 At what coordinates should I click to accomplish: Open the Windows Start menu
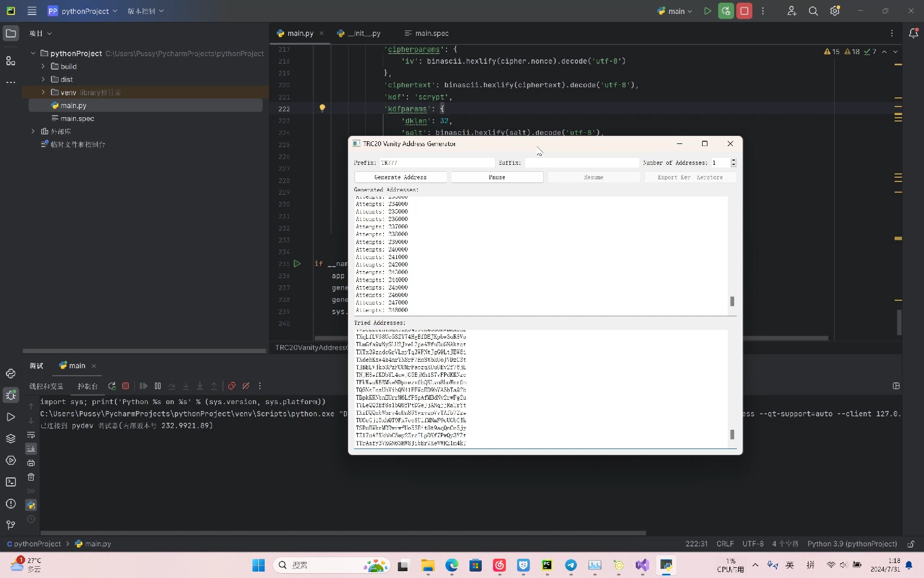(258, 565)
